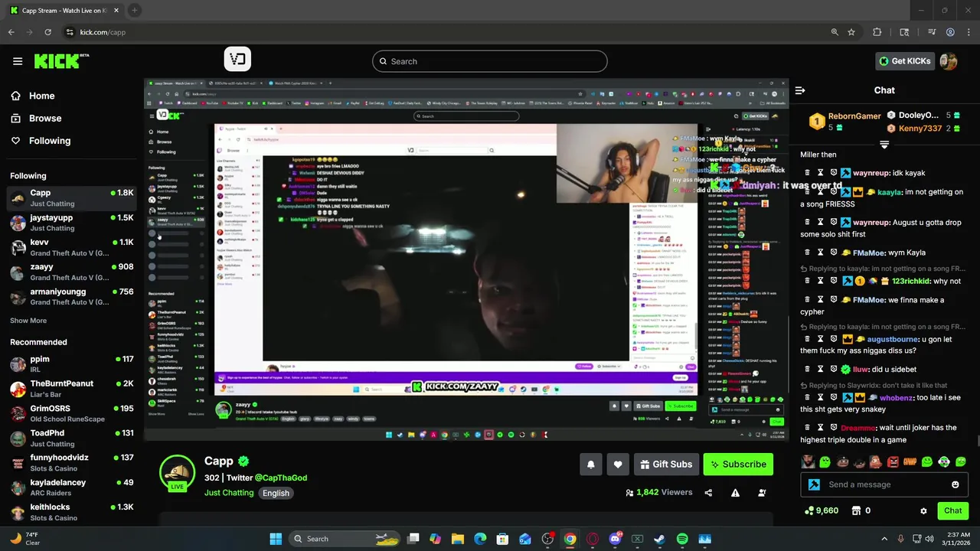
Task: Click the notification bell button
Action: coord(590,465)
